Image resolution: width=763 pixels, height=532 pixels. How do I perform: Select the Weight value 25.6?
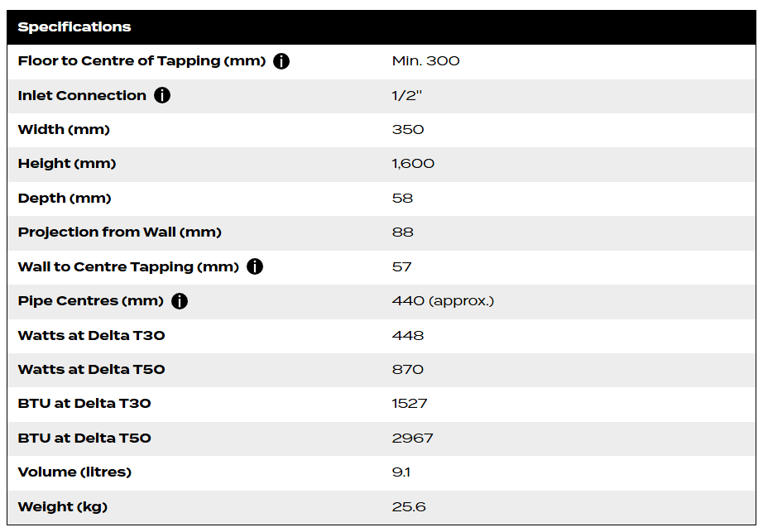(x=409, y=506)
